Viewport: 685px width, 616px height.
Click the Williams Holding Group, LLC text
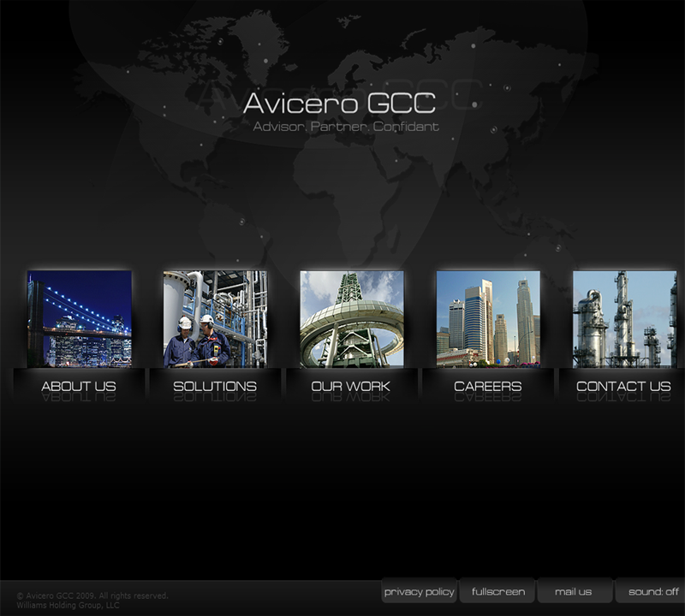pyautogui.click(x=68, y=606)
